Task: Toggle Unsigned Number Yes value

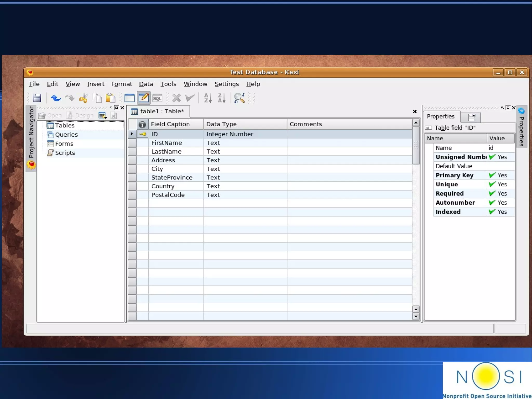Action: coord(501,157)
